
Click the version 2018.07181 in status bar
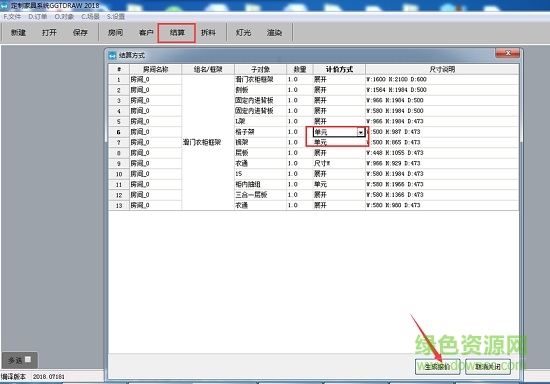49,377
